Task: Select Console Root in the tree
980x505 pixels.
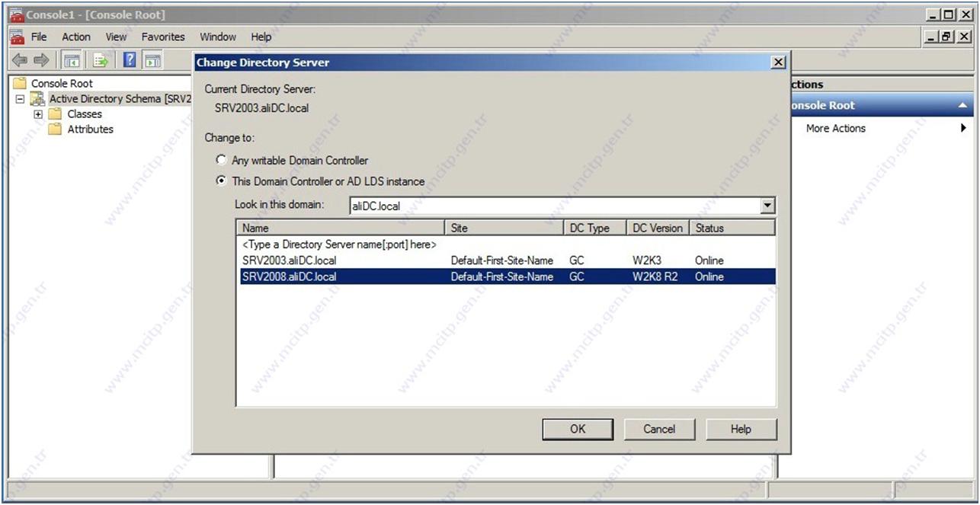Action: tap(62, 83)
